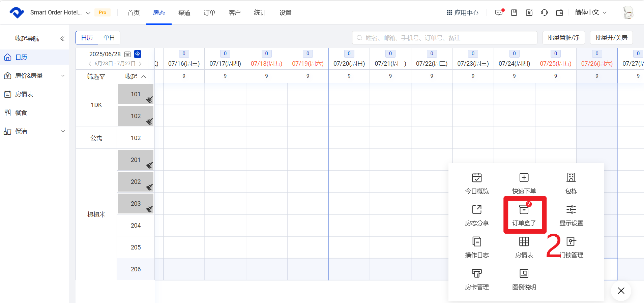644x303 pixels.
Task: Select the 房态分享 share icon
Action: (477, 209)
